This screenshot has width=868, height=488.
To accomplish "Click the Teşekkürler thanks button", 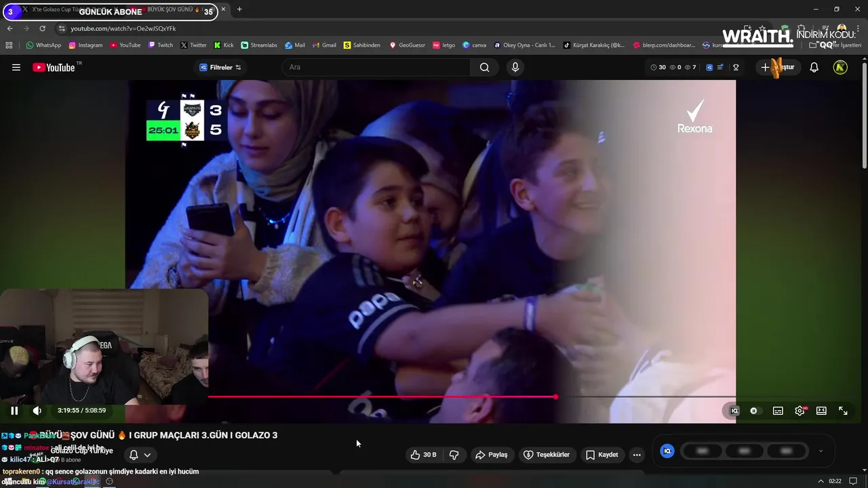I will point(547,455).
